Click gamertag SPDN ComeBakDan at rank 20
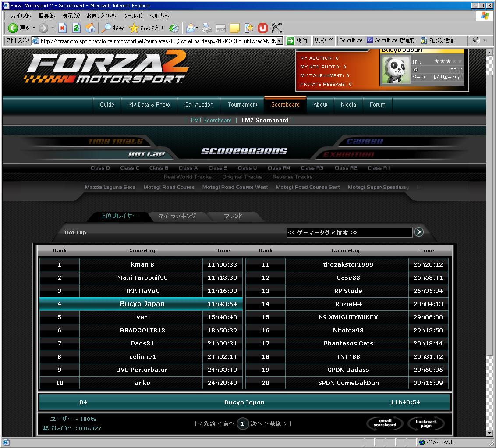This screenshot has width=496, height=448. point(348,383)
